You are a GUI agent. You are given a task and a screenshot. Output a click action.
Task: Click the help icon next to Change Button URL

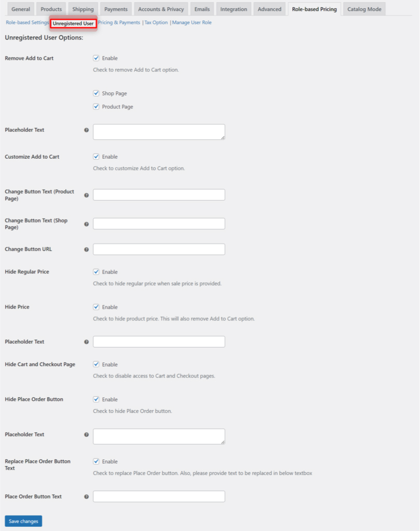tap(85, 249)
